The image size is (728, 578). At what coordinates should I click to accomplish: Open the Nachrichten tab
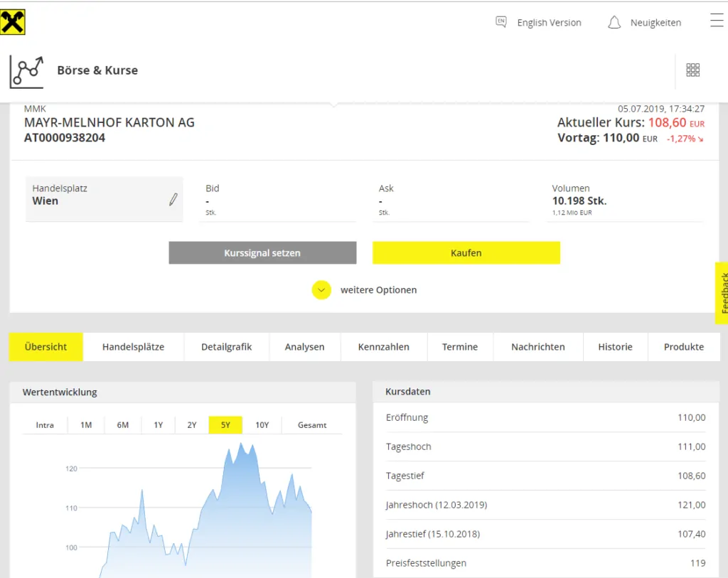point(538,347)
